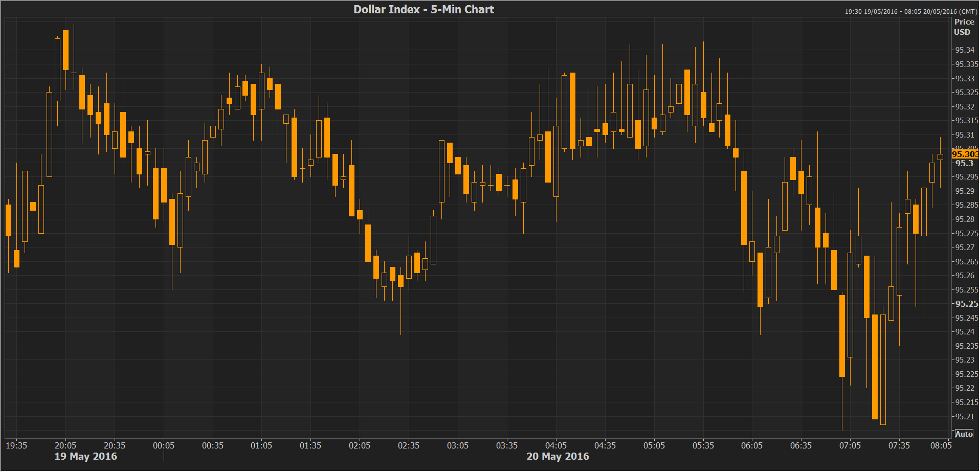Screen dimensions: 980x472
Task: Click the 95.33 price axis label
Action: [x=965, y=79]
